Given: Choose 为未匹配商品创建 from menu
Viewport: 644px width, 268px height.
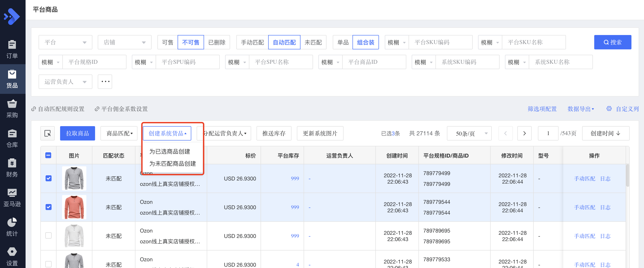Looking at the screenshot, I should tap(172, 164).
